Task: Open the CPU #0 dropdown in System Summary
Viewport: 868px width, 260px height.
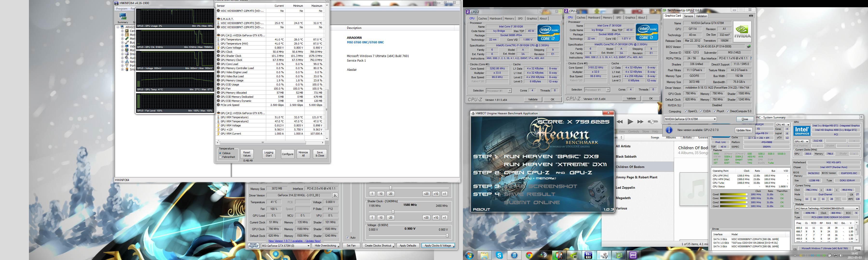Action: [x=782, y=125]
